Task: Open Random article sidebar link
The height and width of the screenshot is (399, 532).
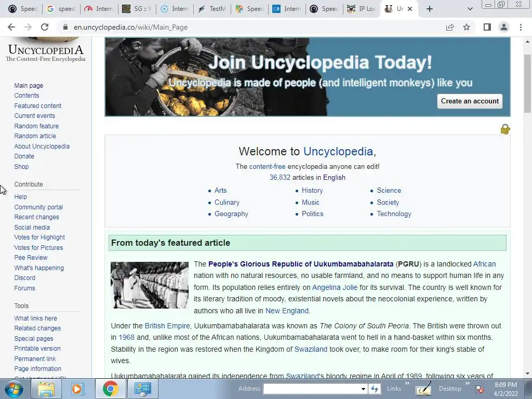Action: point(35,136)
